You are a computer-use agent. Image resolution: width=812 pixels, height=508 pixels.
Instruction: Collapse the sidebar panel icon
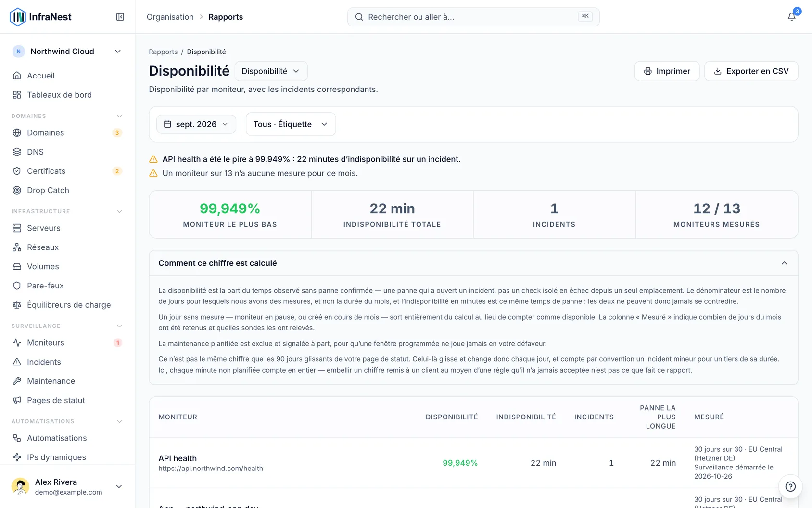[120, 17]
